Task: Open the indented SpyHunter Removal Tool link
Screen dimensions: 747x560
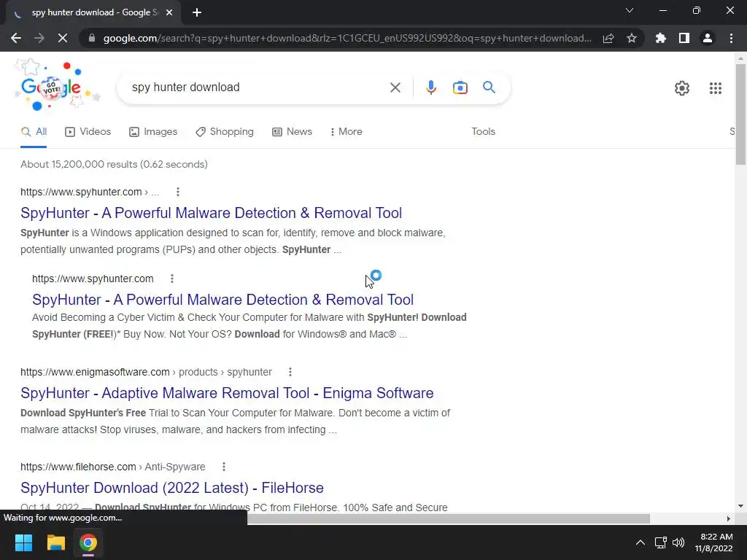Action: (222, 300)
